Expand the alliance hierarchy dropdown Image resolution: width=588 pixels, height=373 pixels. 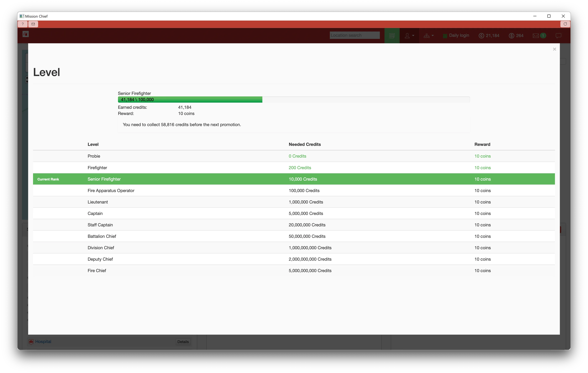click(x=428, y=36)
